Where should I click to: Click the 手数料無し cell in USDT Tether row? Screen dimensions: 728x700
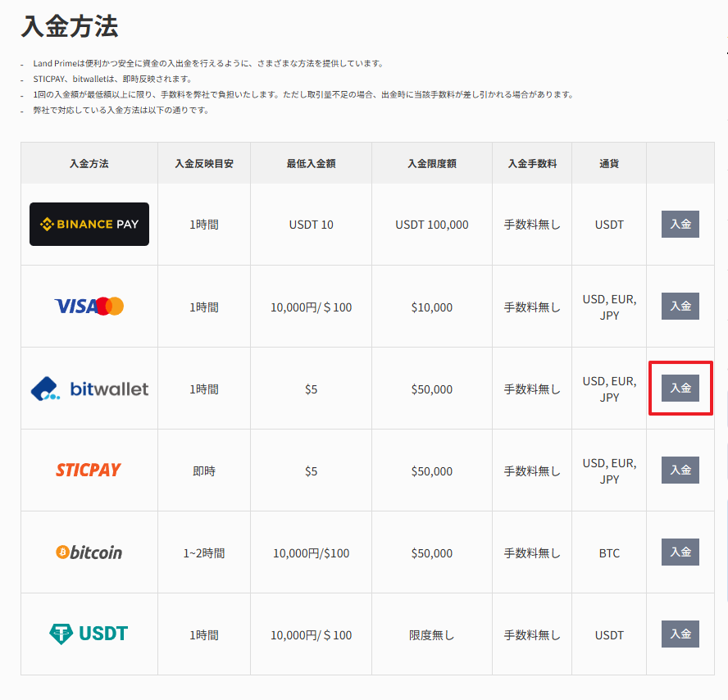(532, 635)
